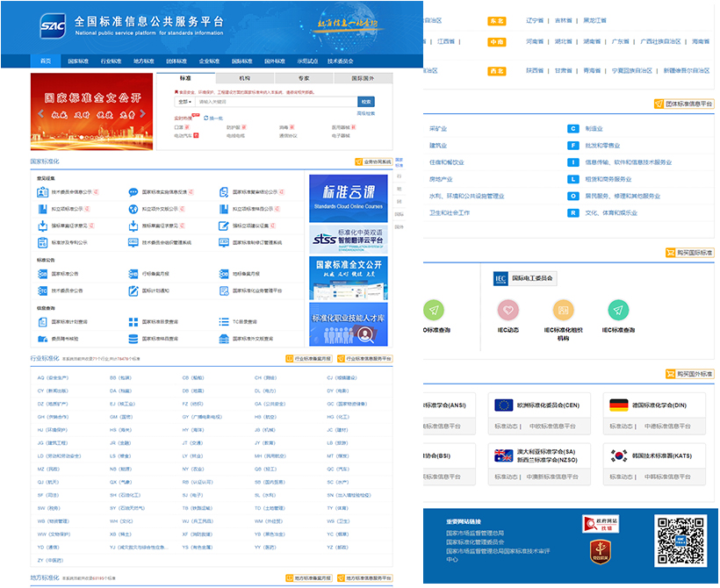720x588 pixels.
Task: Click the 换一批 refresh keywords link
Action: [x=216, y=118]
